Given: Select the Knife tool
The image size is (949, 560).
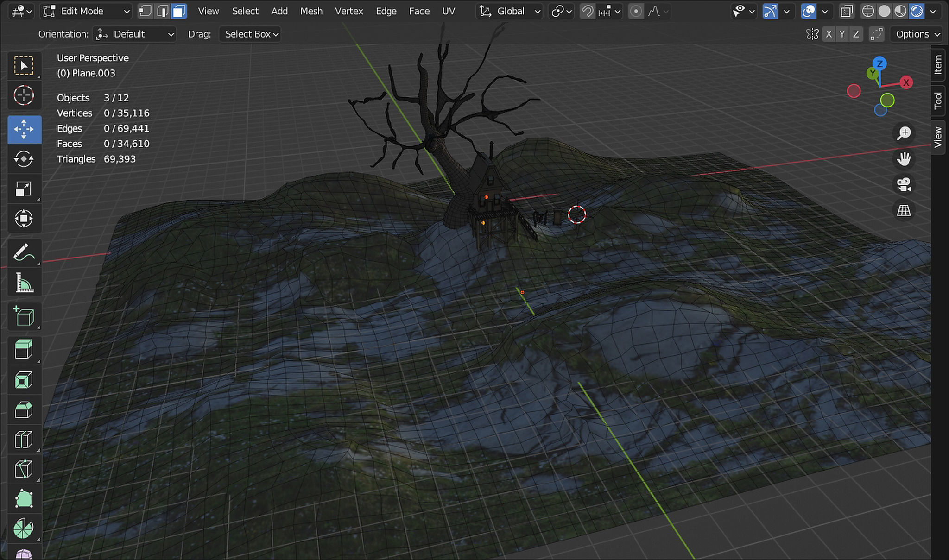Looking at the screenshot, I should click(24, 469).
